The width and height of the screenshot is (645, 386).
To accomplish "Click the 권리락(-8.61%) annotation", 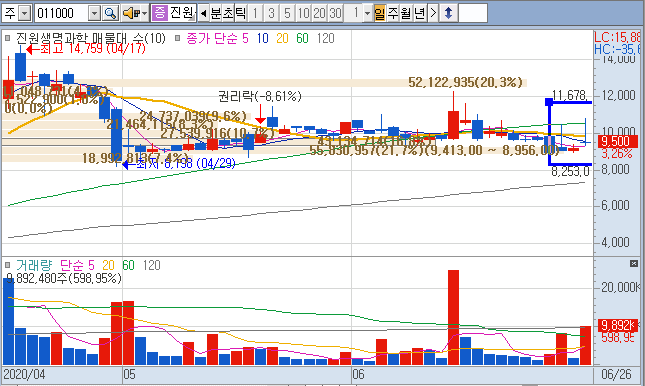I will 260,96.
